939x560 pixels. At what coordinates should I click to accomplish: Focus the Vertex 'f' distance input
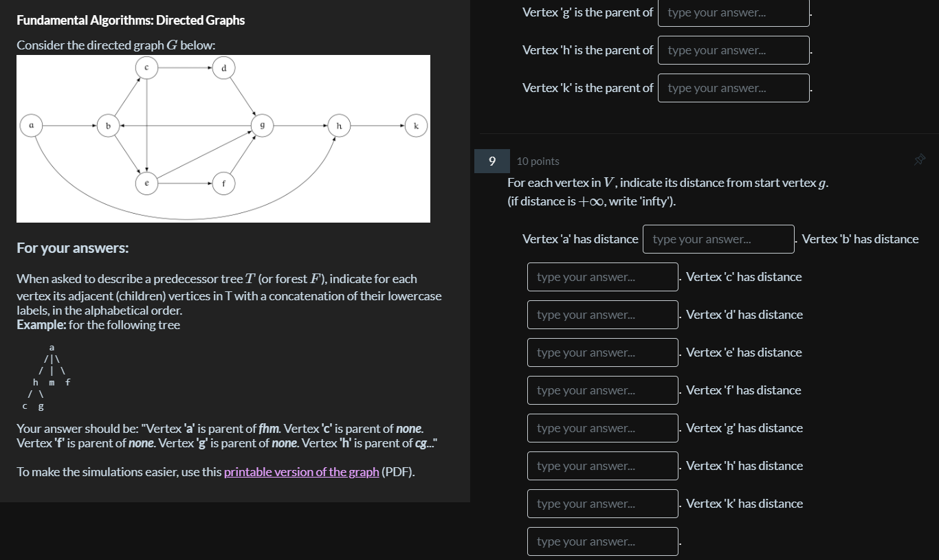(602, 427)
